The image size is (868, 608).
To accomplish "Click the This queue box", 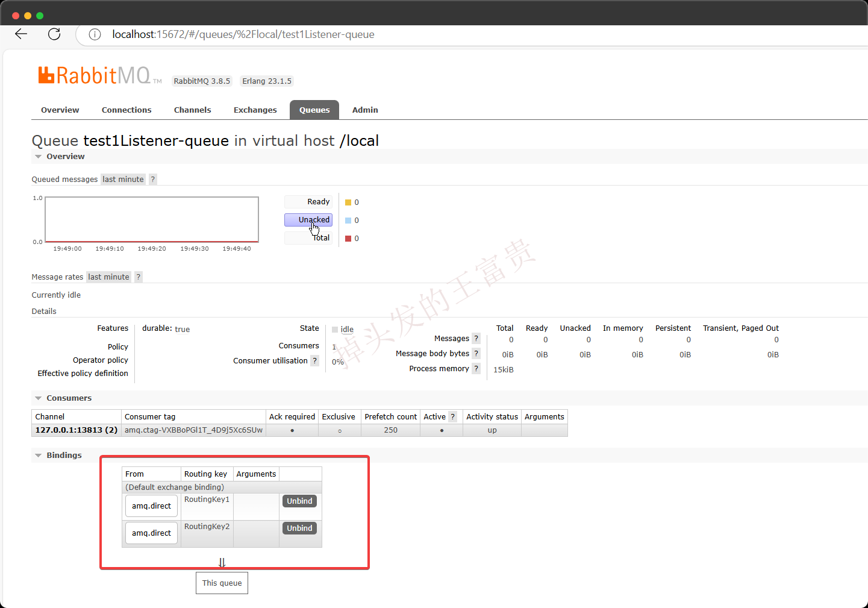I will pos(222,583).
